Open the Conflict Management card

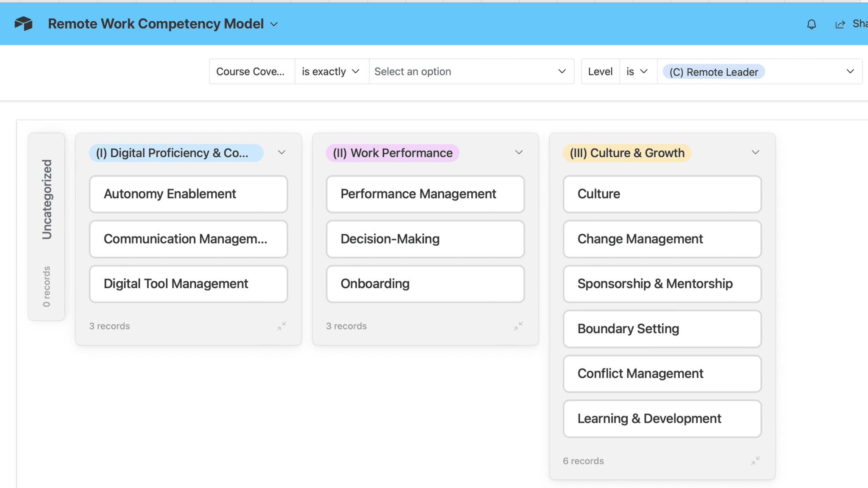(x=662, y=374)
